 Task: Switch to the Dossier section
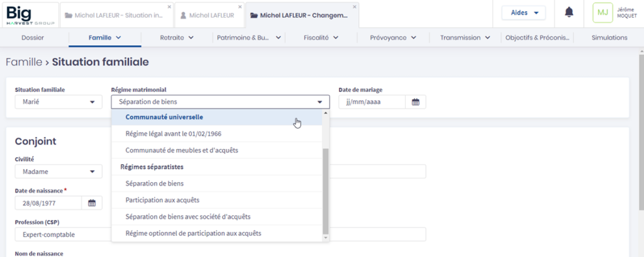33,38
